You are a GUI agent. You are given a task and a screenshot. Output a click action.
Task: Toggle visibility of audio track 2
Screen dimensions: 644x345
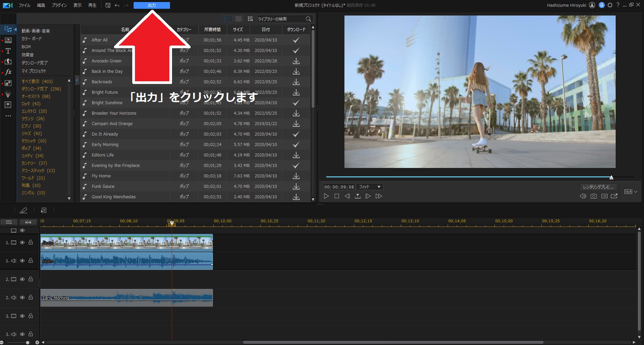tap(22, 297)
